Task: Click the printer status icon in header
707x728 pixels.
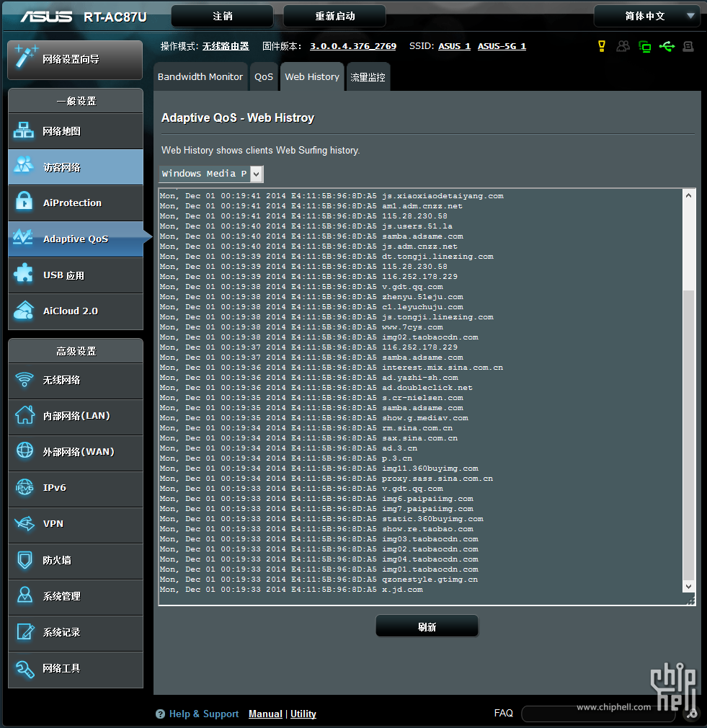Action: [688, 46]
